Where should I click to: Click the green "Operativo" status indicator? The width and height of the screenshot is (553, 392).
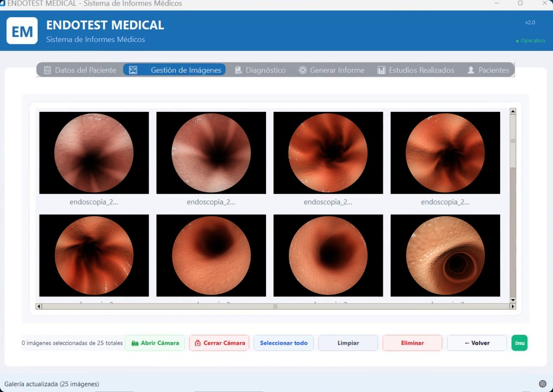click(x=531, y=40)
